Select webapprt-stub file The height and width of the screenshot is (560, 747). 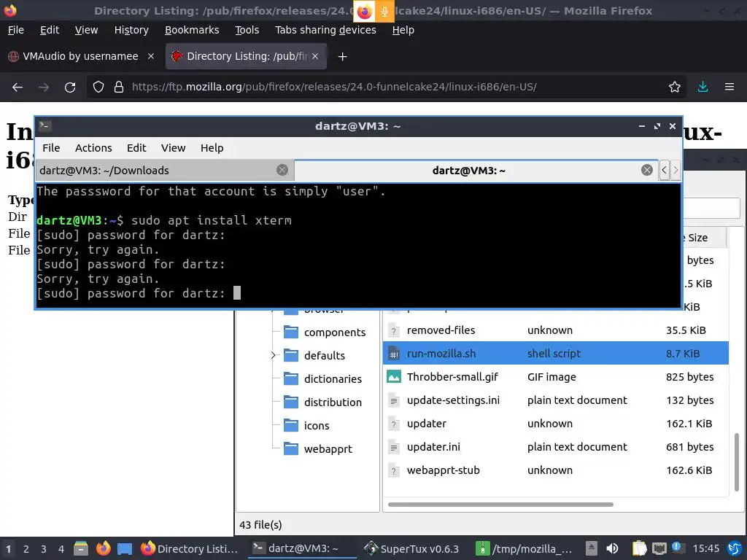[555, 470]
